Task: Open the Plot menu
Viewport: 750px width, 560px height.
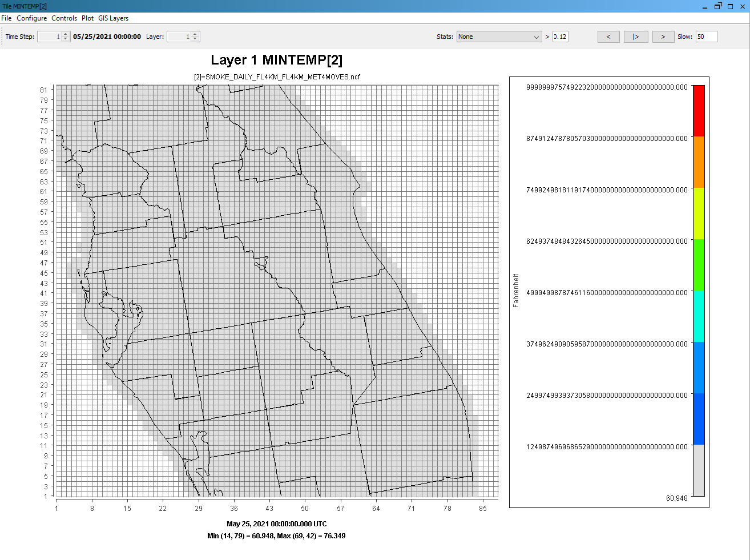Action: [87, 18]
